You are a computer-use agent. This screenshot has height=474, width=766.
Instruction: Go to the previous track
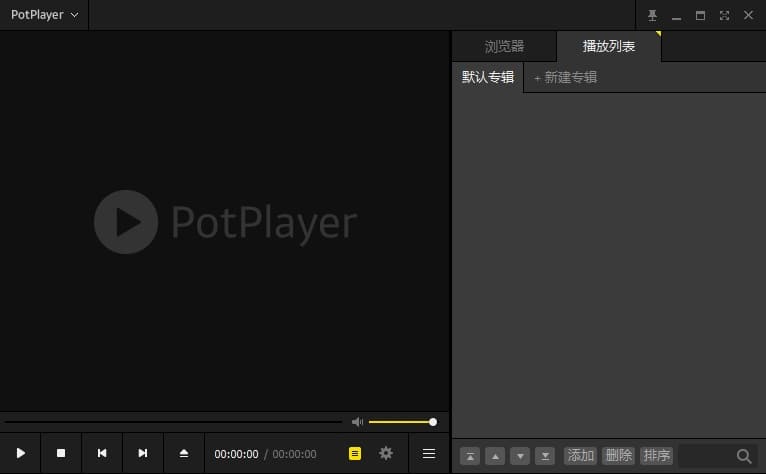[x=102, y=453]
